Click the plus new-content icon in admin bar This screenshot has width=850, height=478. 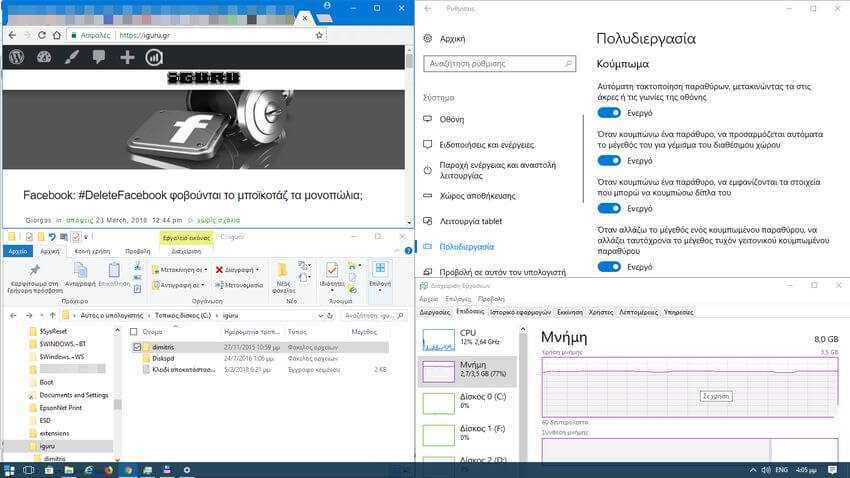tap(127, 57)
